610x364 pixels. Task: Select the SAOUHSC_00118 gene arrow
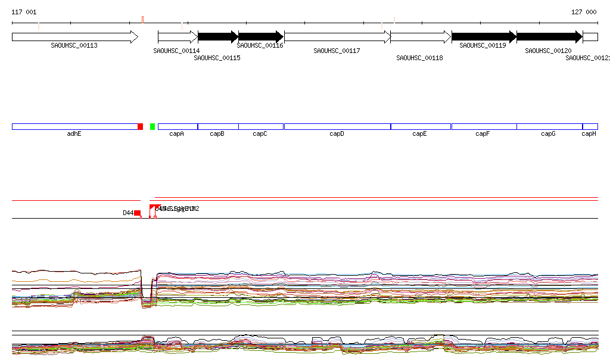(x=421, y=37)
